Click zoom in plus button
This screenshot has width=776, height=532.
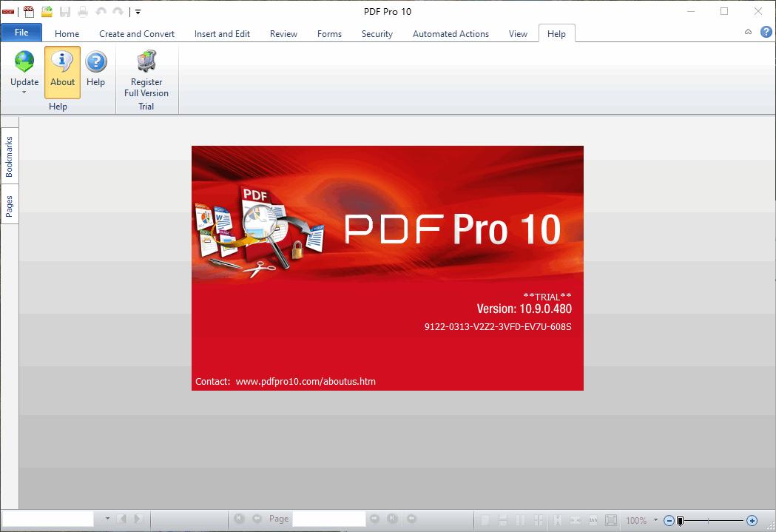coord(752,521)
